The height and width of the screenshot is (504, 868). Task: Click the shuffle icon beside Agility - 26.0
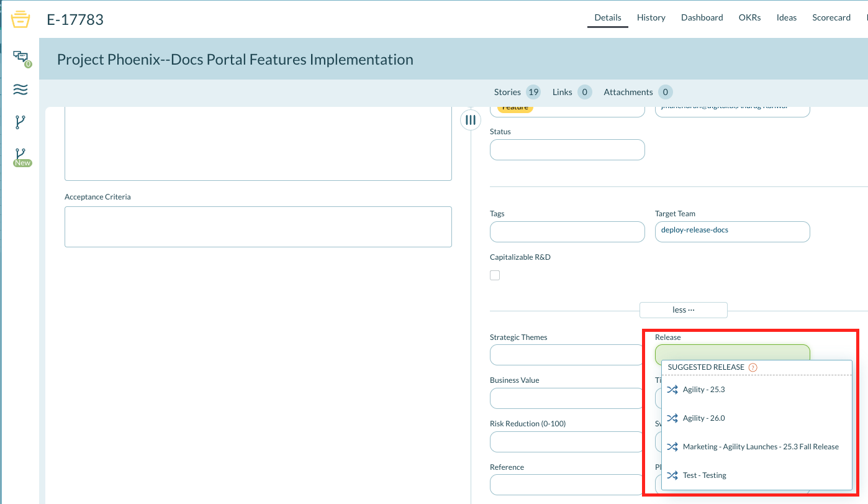tap(672, 418)
